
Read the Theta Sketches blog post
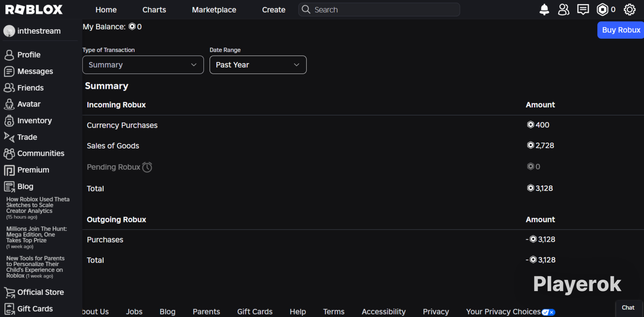click(x=38, y=208)
